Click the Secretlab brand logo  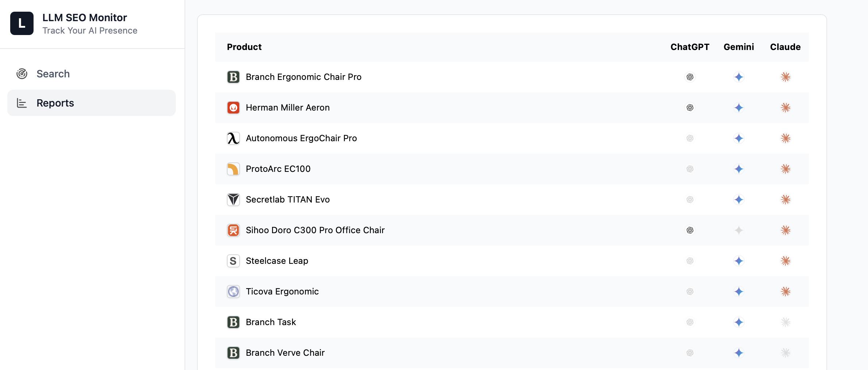(233, 200)
